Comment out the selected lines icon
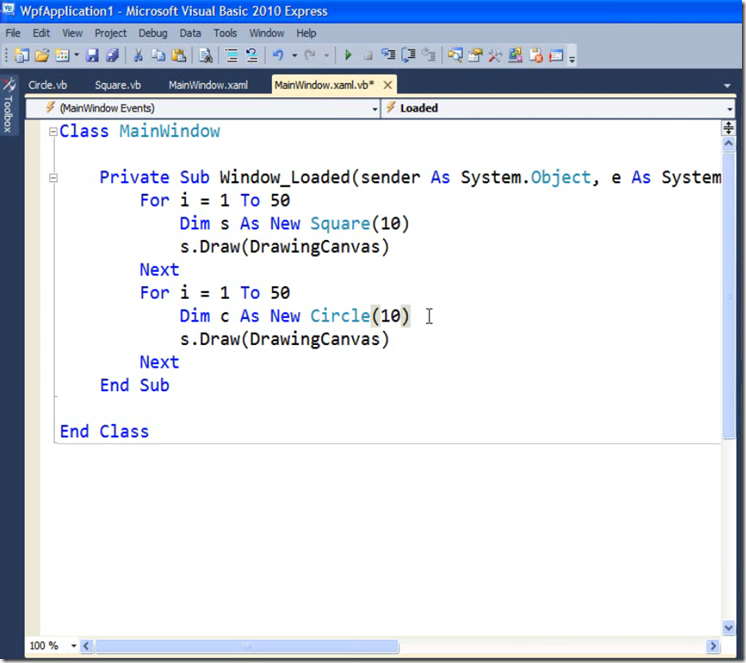 232,56
